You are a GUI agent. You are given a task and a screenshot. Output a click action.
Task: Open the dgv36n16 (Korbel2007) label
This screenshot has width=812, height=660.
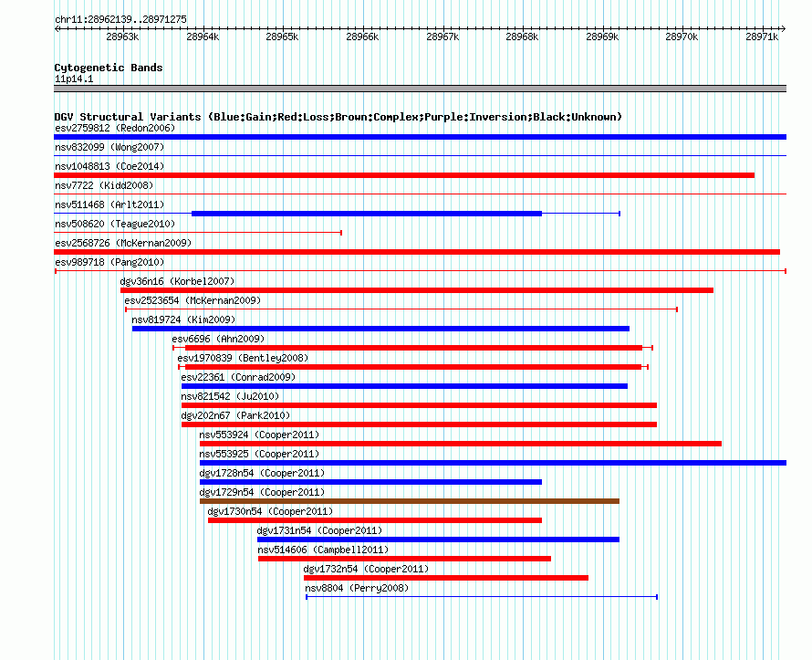177,281
